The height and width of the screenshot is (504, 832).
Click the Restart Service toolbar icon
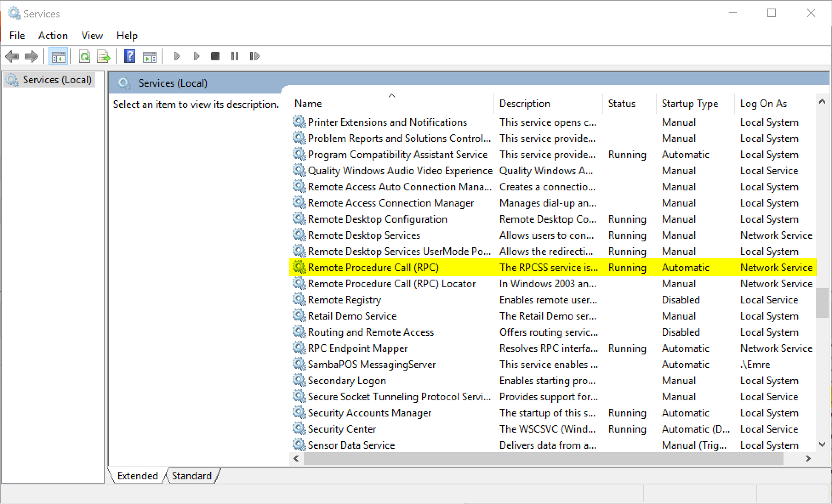254,56
